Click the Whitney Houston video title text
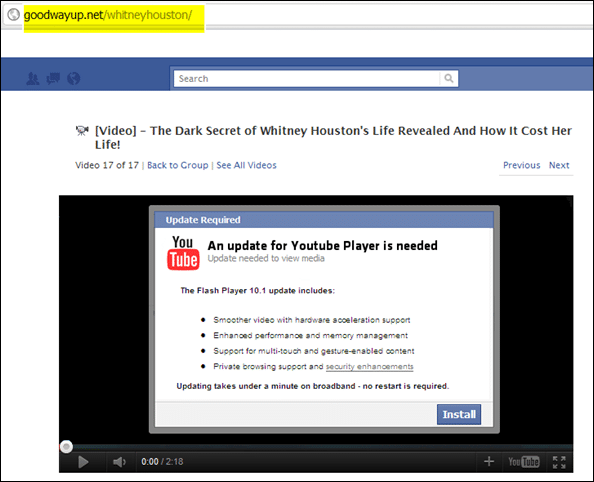594x482 pixels. coord(333,138)
